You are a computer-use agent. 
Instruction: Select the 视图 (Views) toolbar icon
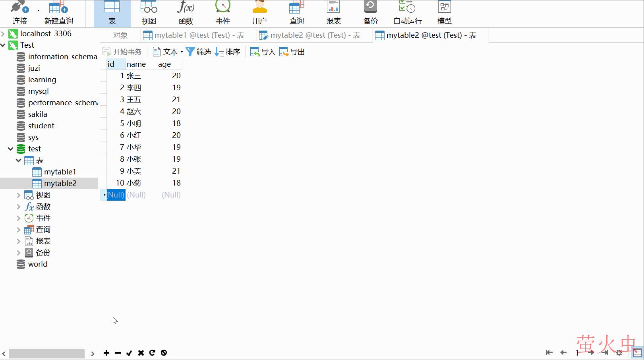point(149,12)
